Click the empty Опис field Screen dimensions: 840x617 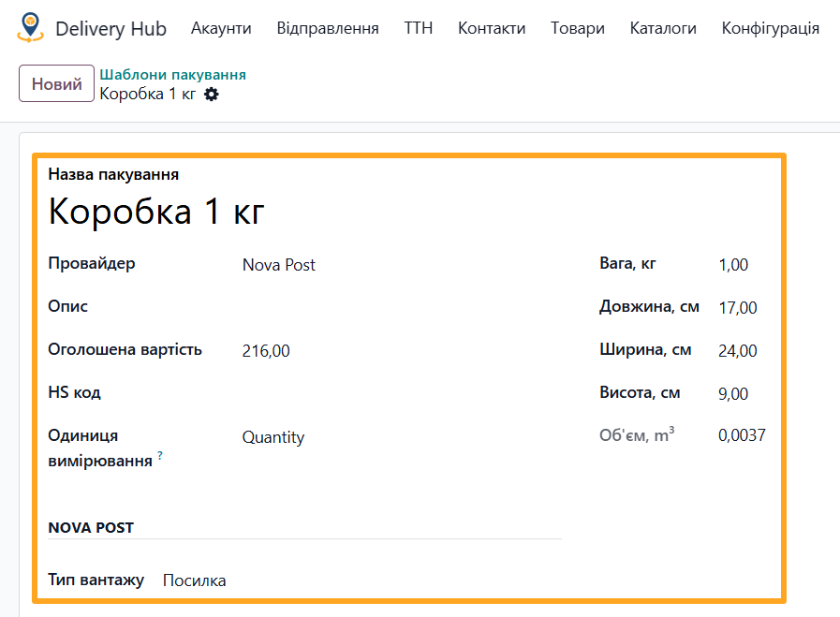click(402, 307)
